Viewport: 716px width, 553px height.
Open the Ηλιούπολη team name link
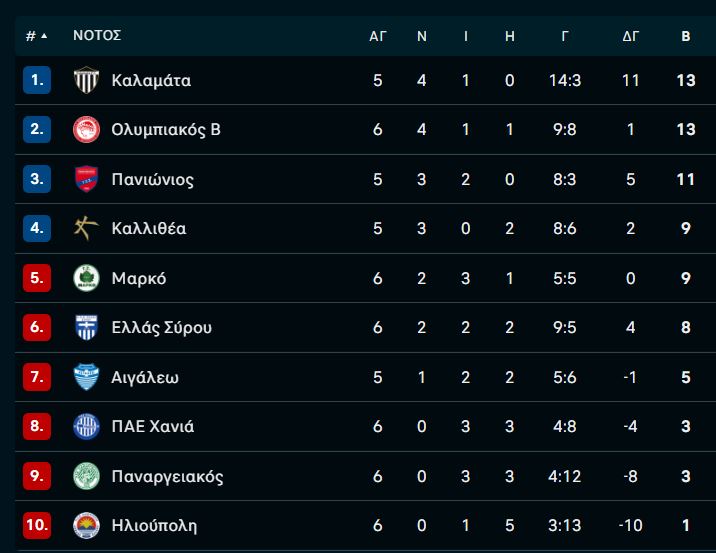tap(154, 525)
